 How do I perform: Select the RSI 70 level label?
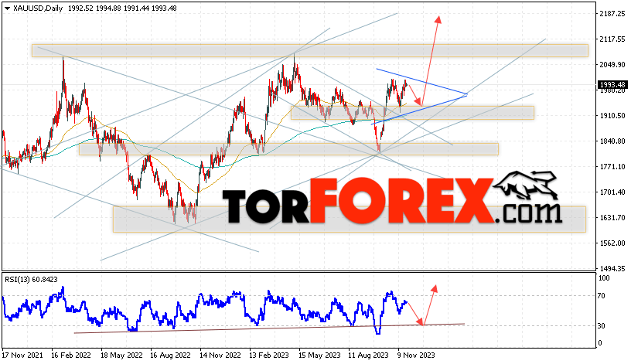pos(601,296)
